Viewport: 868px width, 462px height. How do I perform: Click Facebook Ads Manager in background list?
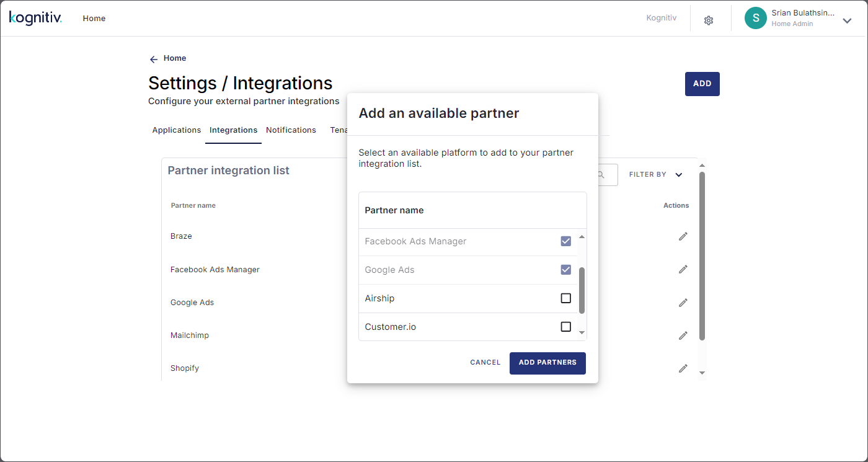[215, 270]
